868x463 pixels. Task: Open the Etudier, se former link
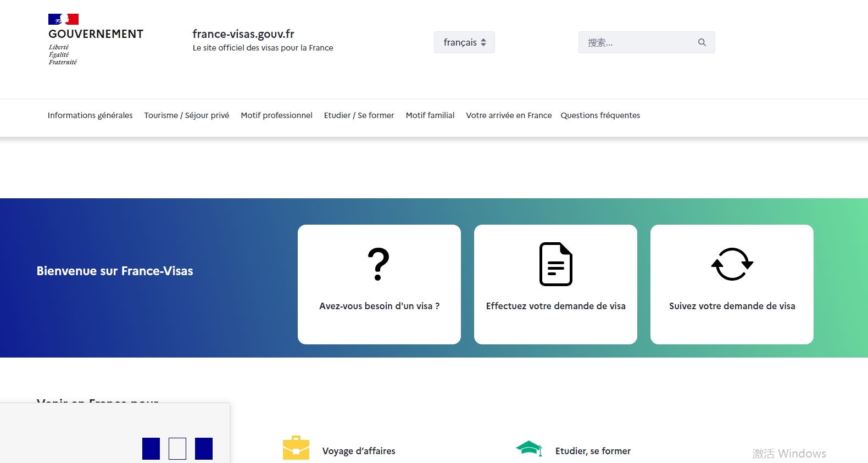[593, 451]
